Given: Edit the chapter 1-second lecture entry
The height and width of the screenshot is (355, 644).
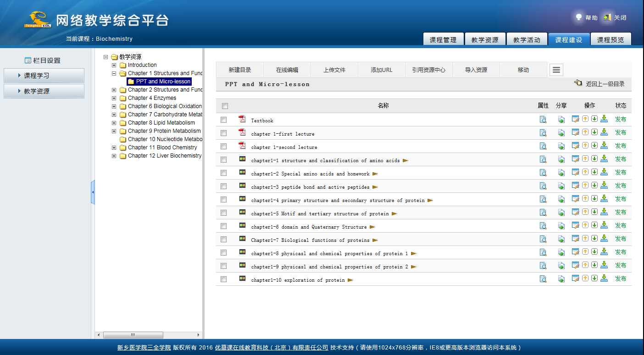Looking at the screenshot, I should (575, 146).
